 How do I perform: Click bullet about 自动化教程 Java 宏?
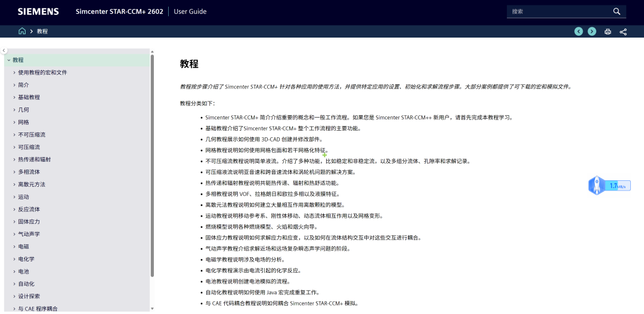pos(263,293)
